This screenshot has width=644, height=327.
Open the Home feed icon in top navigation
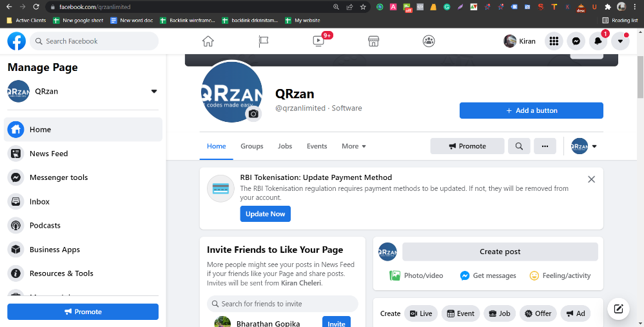click(x=208, y=41)
